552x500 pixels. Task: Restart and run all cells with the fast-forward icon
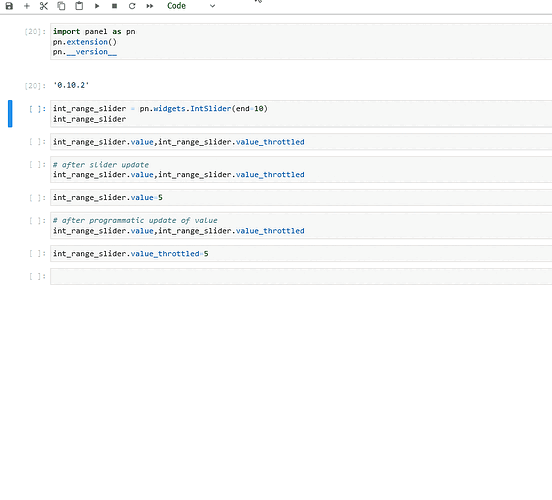(x=150, y=6)
